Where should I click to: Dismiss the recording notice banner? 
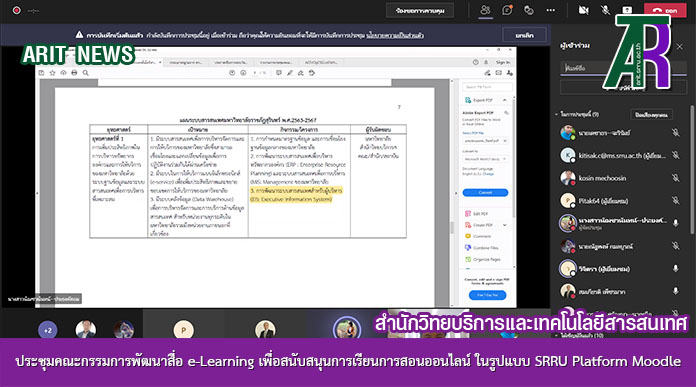(x=524, y=35)
